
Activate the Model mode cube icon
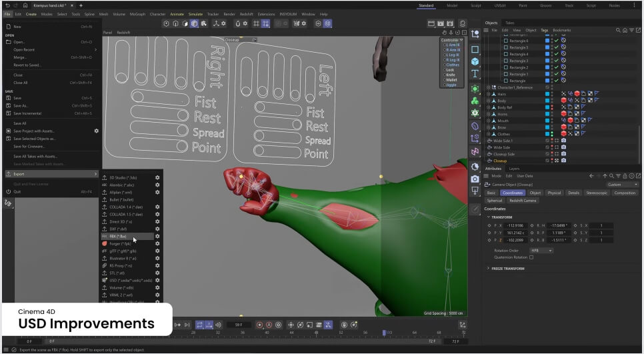coord(194,24)
